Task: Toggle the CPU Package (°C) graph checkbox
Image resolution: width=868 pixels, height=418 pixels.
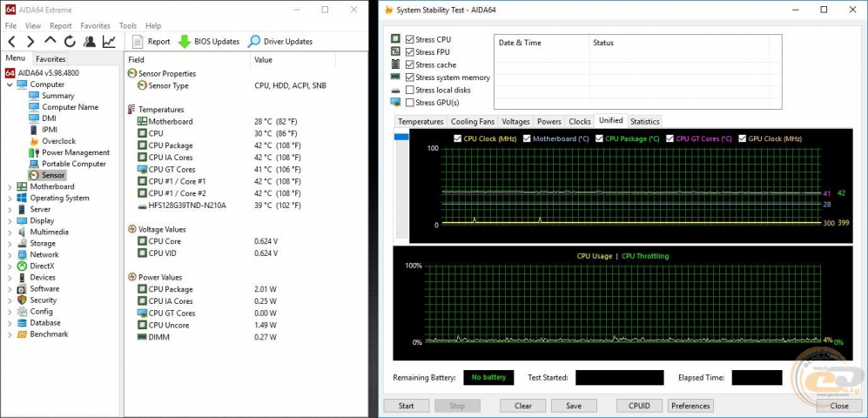Action: (x=600, y=138)
